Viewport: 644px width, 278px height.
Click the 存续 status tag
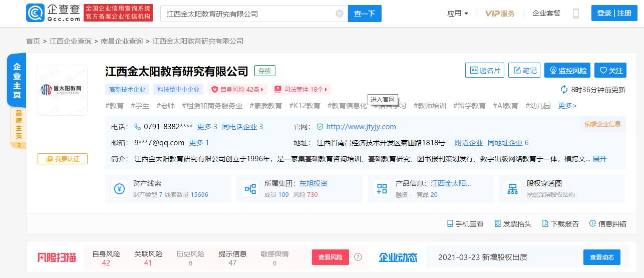[x=265, y=71]
